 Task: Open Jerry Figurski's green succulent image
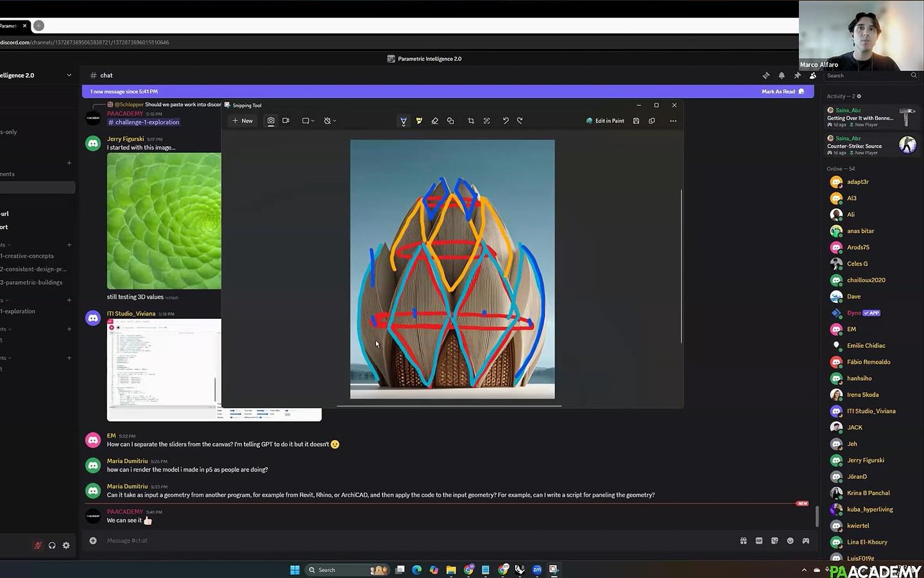(x=164, y=221)
